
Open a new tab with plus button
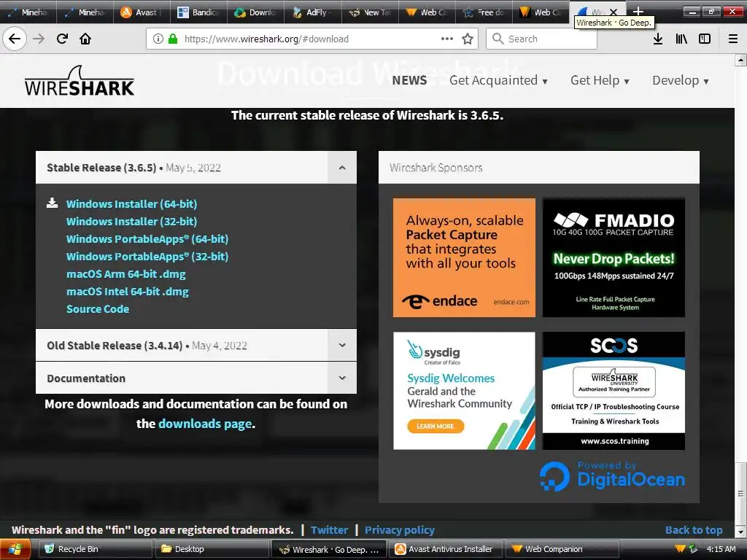pos(638,12)
